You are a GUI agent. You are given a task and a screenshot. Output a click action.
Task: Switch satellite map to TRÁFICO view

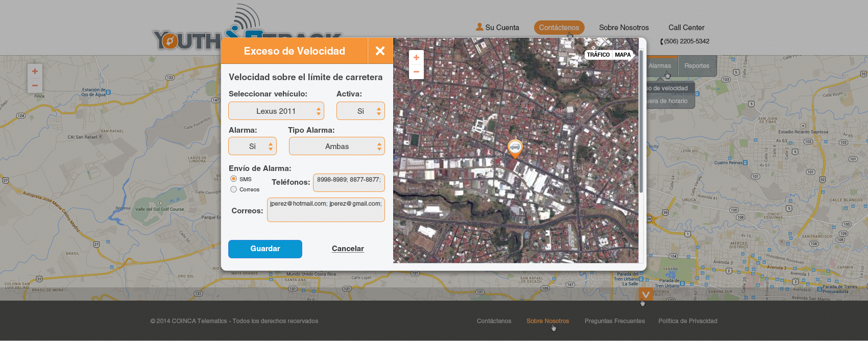point(598,55)
